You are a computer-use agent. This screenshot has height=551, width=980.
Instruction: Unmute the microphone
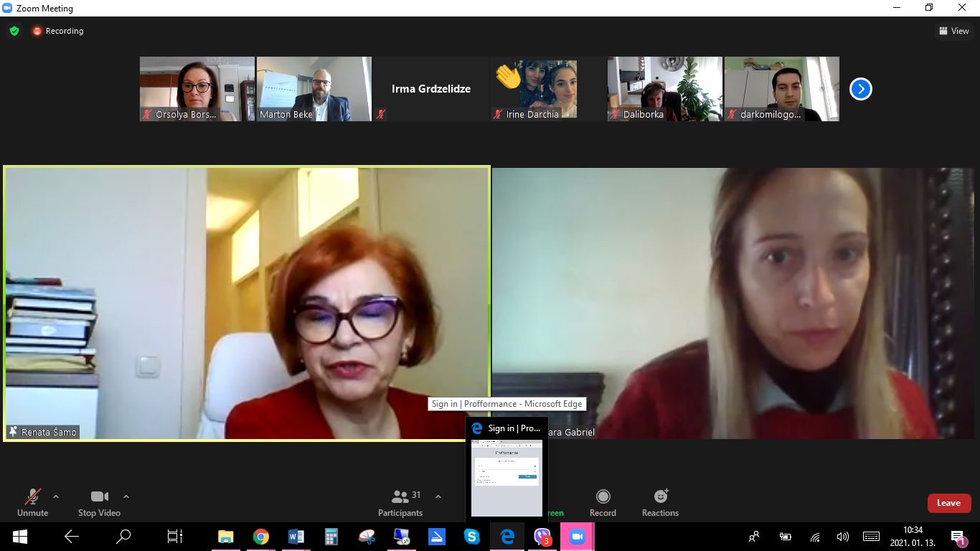[32, 502]
